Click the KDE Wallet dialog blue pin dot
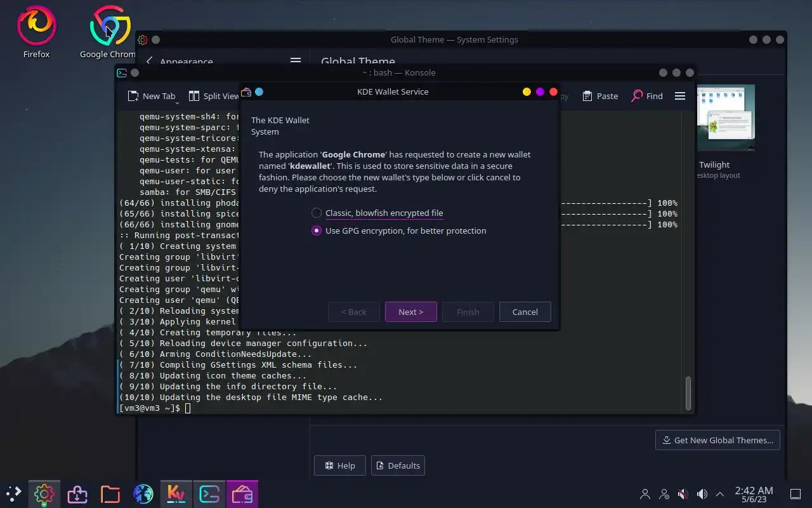 pos(259,91)
